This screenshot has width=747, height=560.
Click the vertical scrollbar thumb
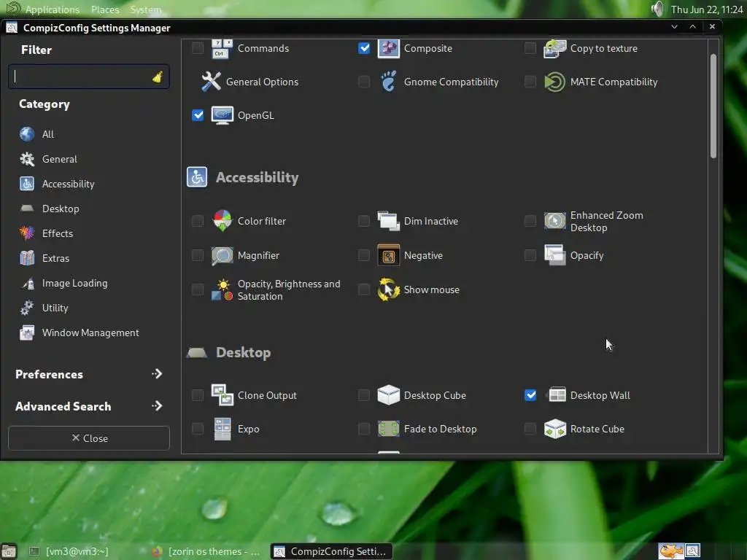click(x=713, y=106)
